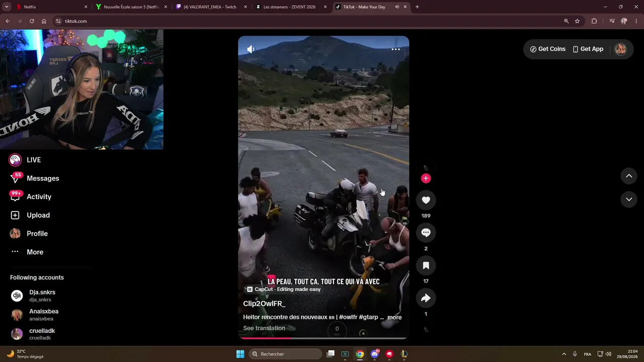Seek within the video progress bar
The image size is (644, 362).
[324, 338]
